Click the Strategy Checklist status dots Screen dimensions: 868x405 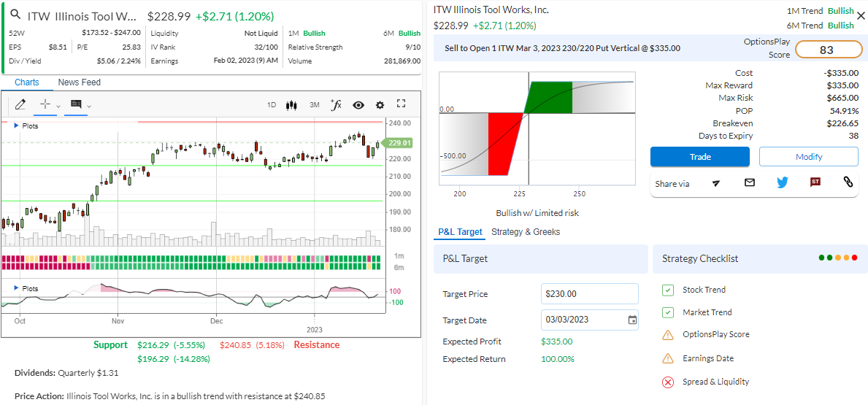837,258
